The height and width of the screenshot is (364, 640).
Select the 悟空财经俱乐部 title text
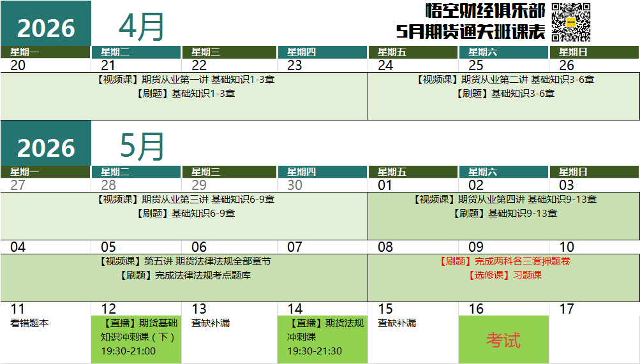(x=485, y=11)
